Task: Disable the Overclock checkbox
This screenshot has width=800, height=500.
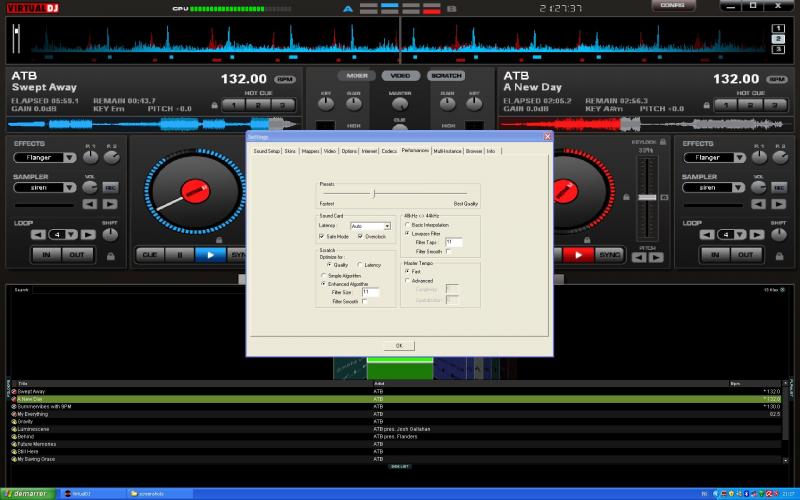Action: pyautogui.click(x=360, y=236)
